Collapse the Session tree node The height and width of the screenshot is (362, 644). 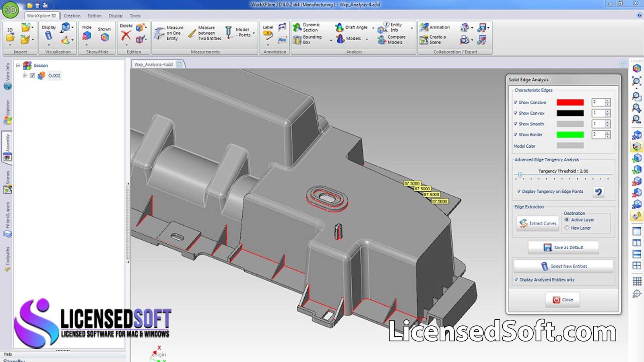[18, 65]
